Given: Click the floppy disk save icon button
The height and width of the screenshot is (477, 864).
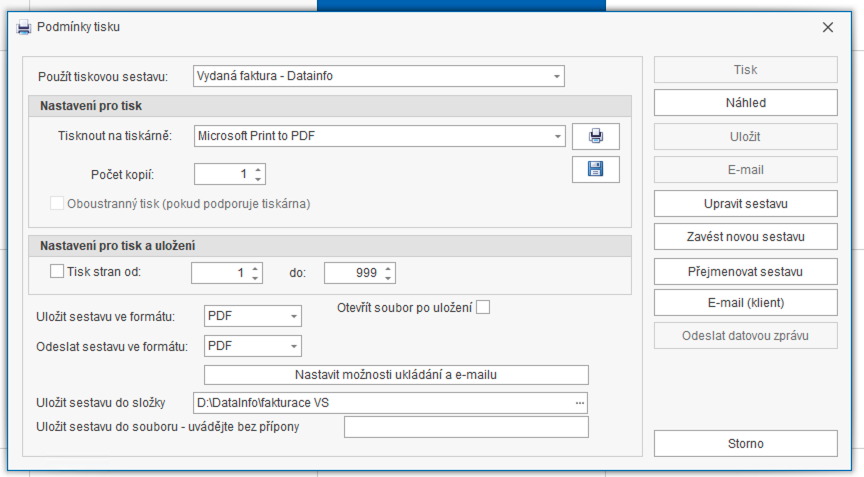Looking at the screenshot, I should (596, 169).
